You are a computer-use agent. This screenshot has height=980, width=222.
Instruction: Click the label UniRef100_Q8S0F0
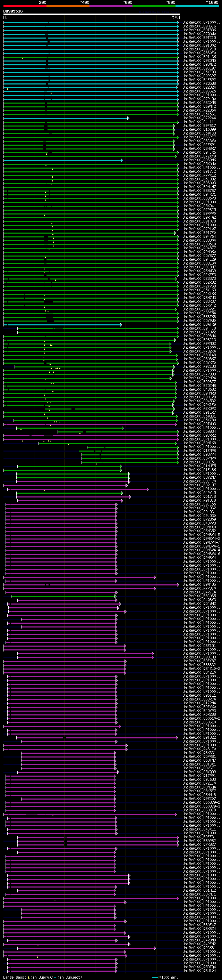pos(199,53)
